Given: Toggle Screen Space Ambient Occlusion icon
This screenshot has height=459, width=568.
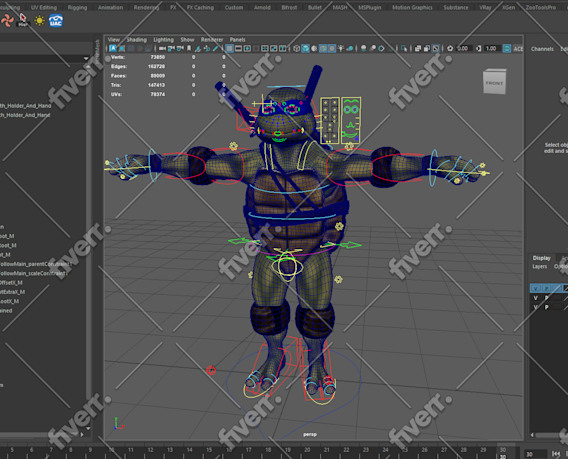Looking at the screenshot, I should [x=363, y=49].
